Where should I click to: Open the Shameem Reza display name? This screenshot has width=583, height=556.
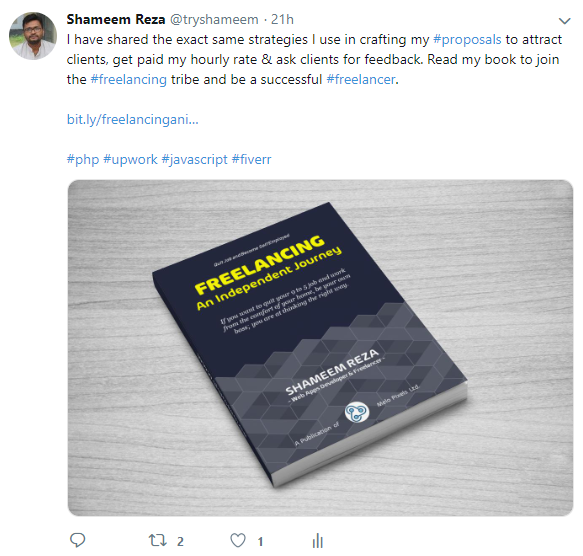(x=116, y=19)
